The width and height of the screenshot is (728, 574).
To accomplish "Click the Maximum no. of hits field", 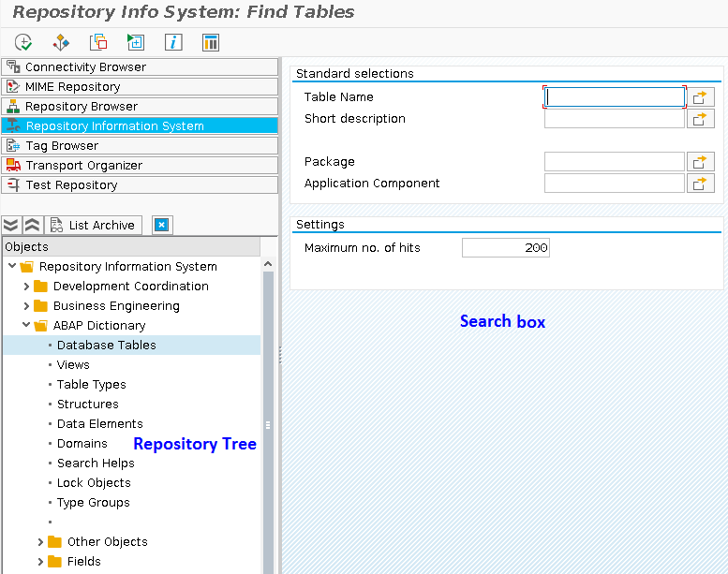I will pos(506,248).
